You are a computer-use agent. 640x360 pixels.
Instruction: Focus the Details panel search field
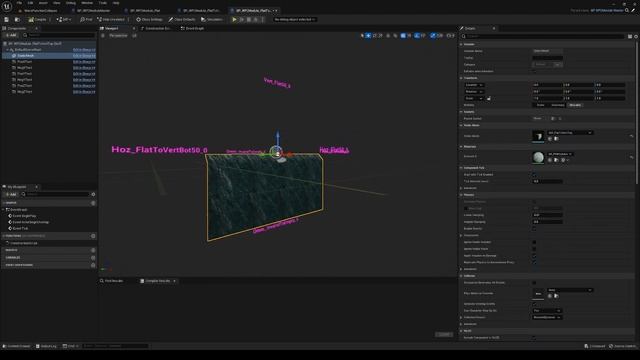tap(543, 36)
